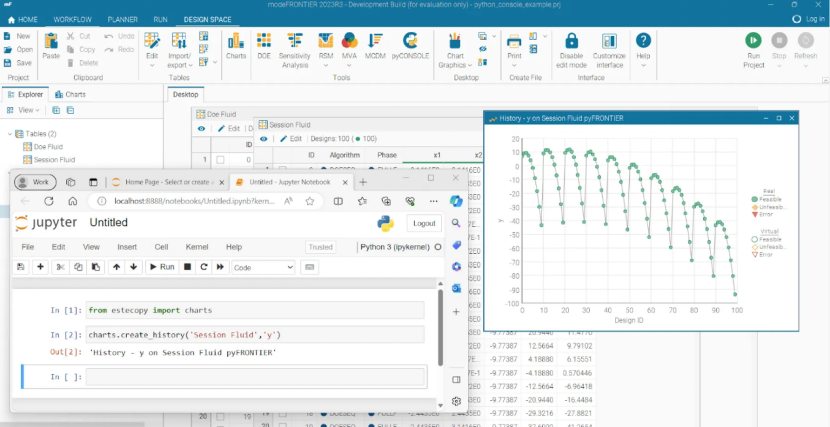Check row 1 checkbox in Doe Fluid table
The width and height of the screenshot is (830, 427).
point(220,159)
